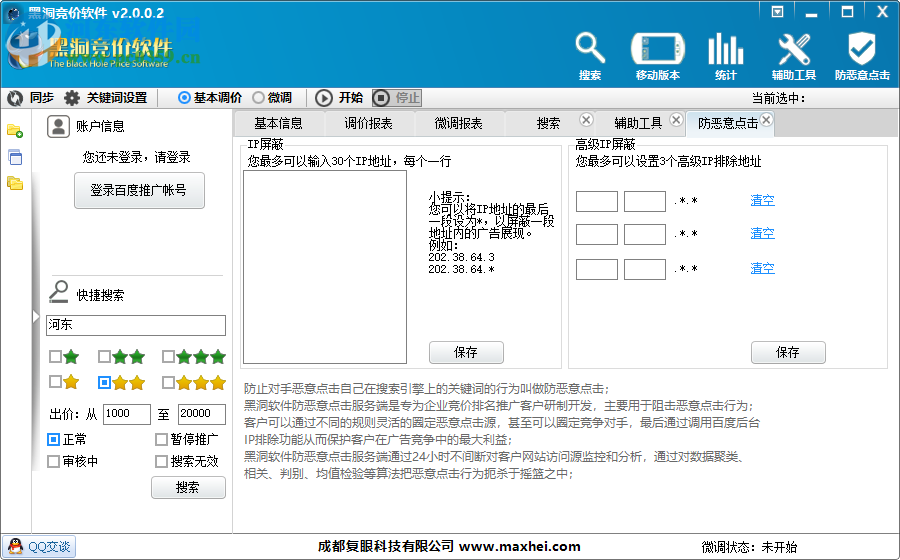Check the 暂停推广 checkbox

[x=161, y=440]
